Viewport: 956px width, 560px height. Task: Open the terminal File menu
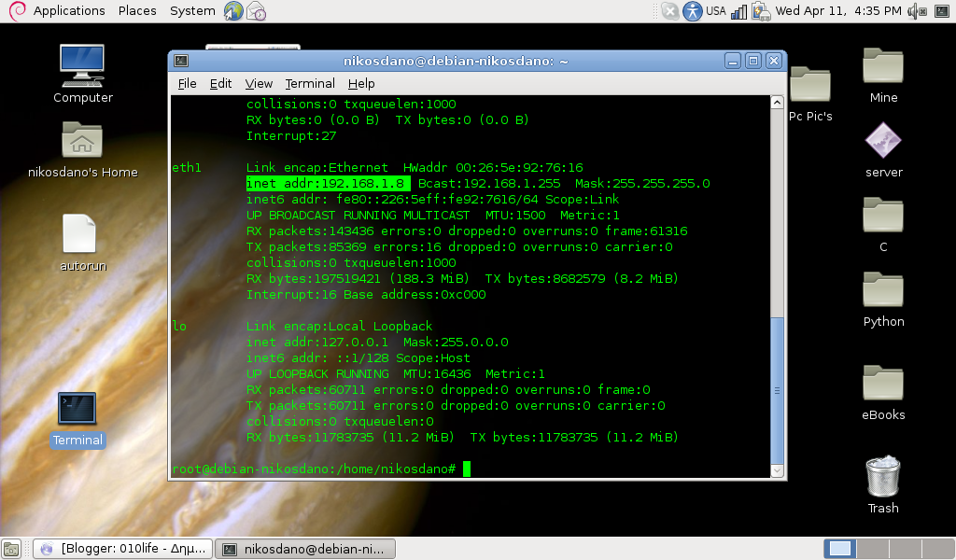187,83
